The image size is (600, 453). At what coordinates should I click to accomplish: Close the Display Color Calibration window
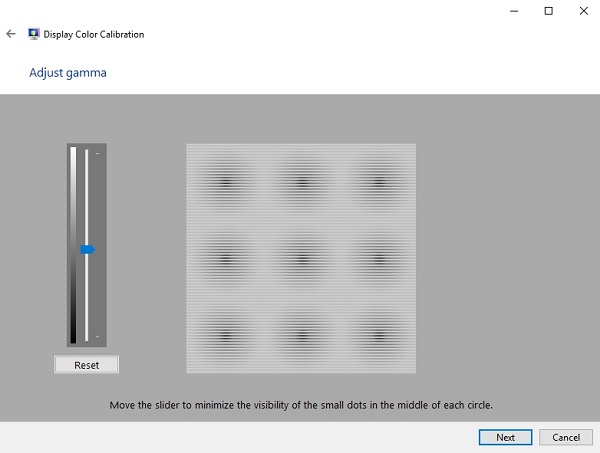[x=583, y=11]
